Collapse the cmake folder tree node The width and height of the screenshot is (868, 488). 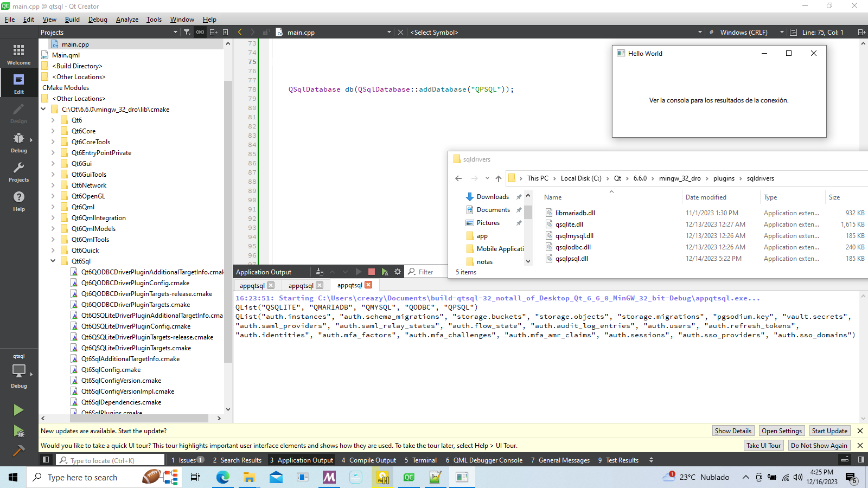click(43, 109)
